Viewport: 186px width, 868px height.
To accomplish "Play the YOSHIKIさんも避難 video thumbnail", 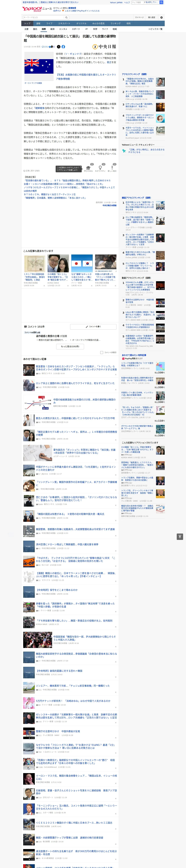I will (160, 285).
